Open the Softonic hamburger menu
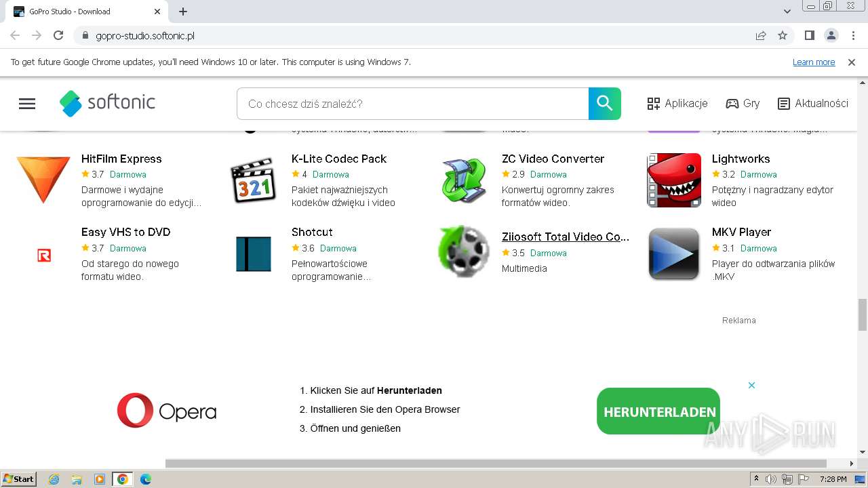 tap(27, 104)
